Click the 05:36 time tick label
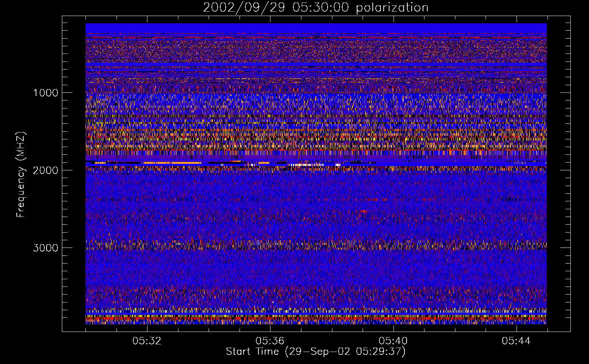 pos(270,341)
